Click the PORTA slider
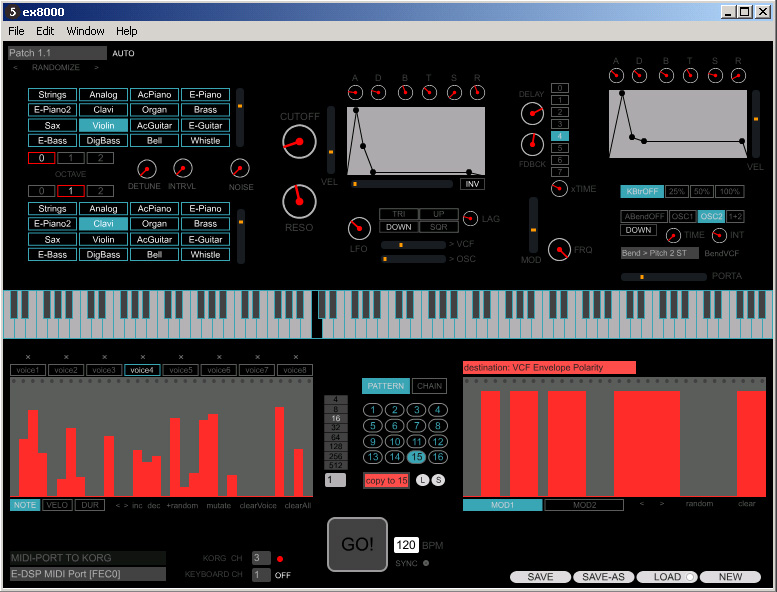Screen dimensions: 777x592 point(664,277)
